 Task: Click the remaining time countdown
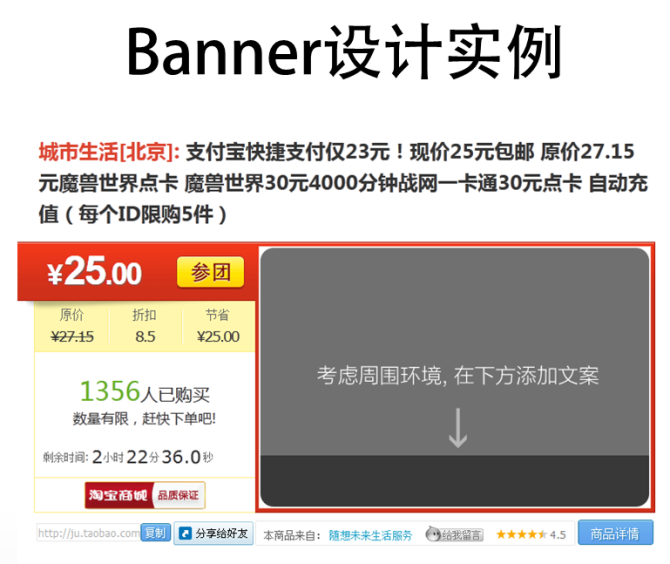click(128, 457)
